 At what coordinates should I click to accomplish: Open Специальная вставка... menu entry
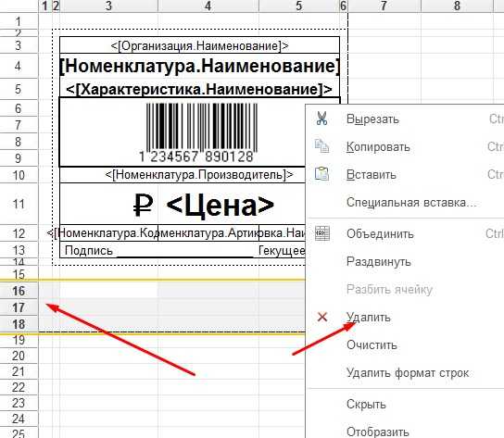click(411, 203)
